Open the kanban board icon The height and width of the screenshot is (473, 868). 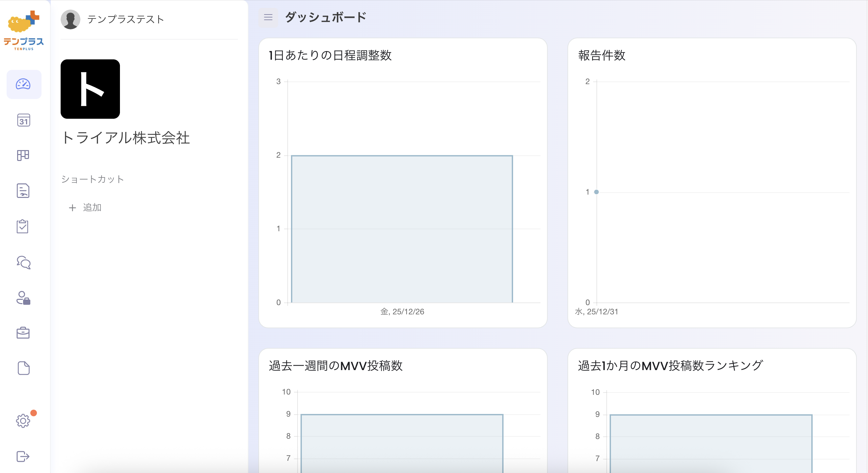(23, 156)
